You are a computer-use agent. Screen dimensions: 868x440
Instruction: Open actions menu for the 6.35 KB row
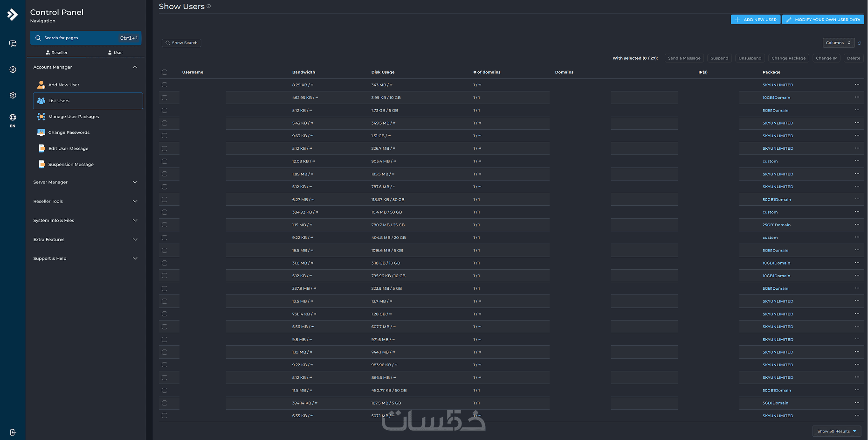point(857,415)
